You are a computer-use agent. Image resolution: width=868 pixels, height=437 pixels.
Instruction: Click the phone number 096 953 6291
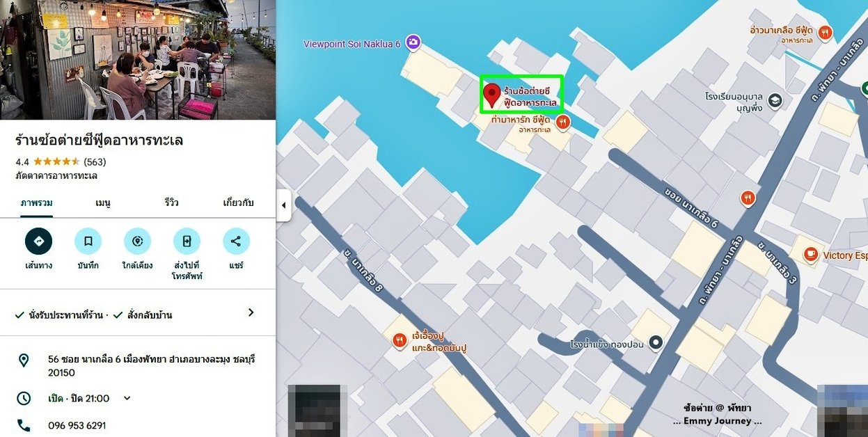click(x=77, y=425)
